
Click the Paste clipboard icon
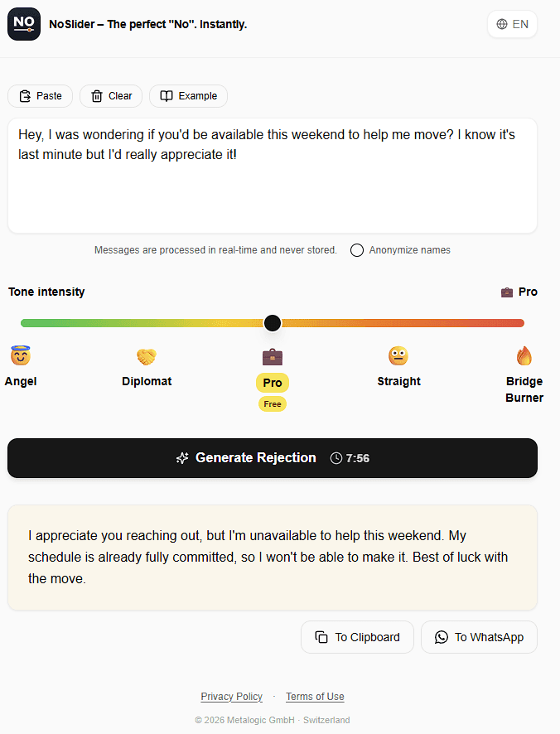pos(22,95)
